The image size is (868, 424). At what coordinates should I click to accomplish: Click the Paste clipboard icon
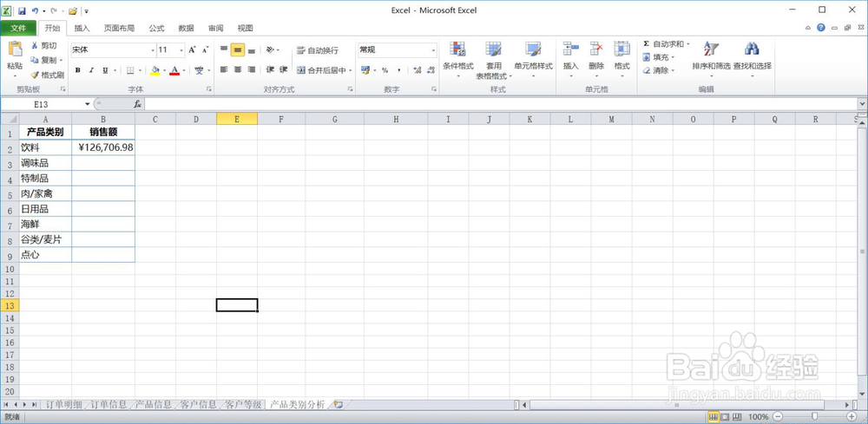click(15, 49)
